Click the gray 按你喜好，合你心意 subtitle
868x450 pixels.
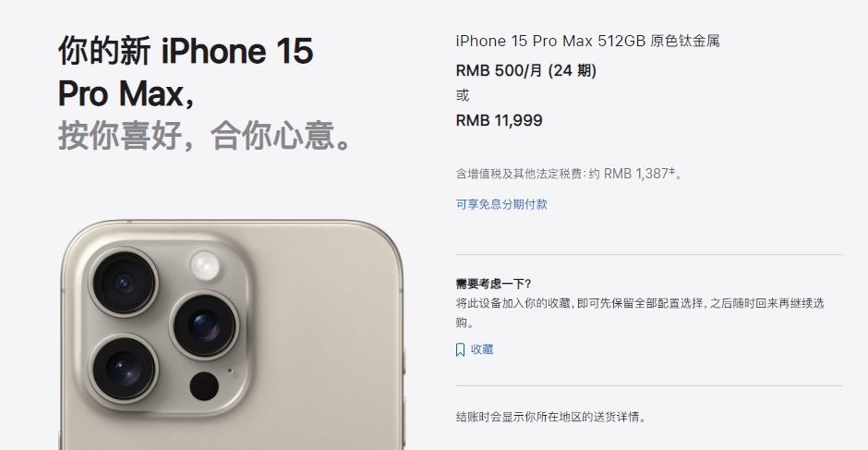pos(204,135)
